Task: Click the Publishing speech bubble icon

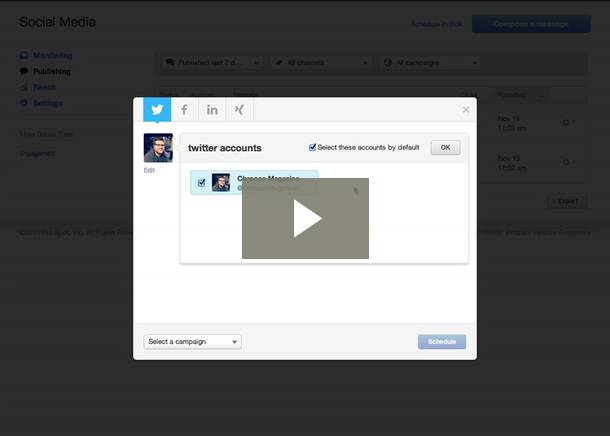Action: pos(24,71)
